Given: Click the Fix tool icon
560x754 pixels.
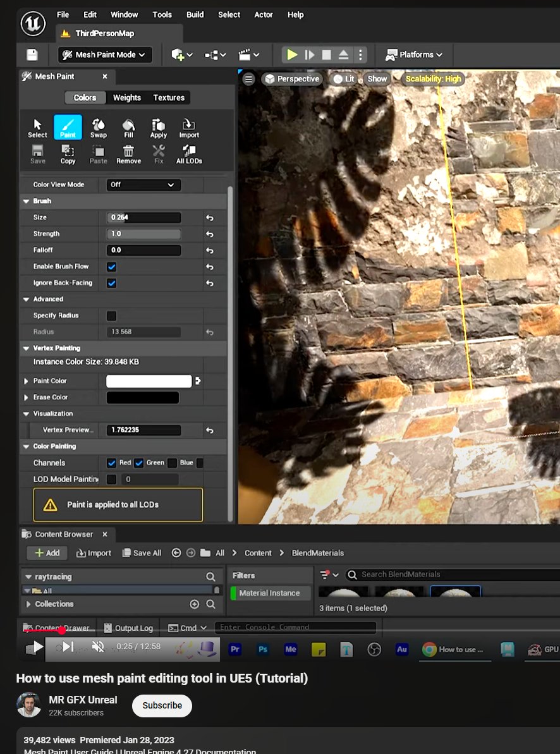Looking at the screenshot, I should [x=158, y=154].
